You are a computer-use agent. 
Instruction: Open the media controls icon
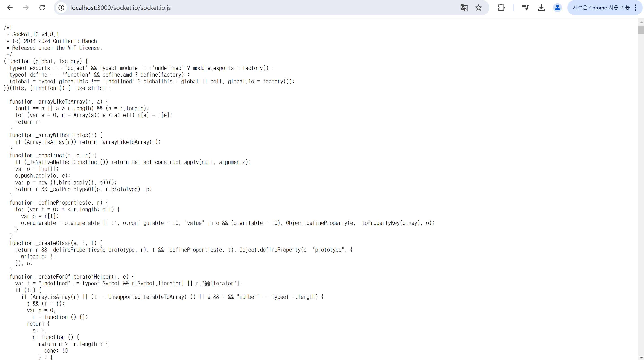pyautogui.click(x=525, y=8)
